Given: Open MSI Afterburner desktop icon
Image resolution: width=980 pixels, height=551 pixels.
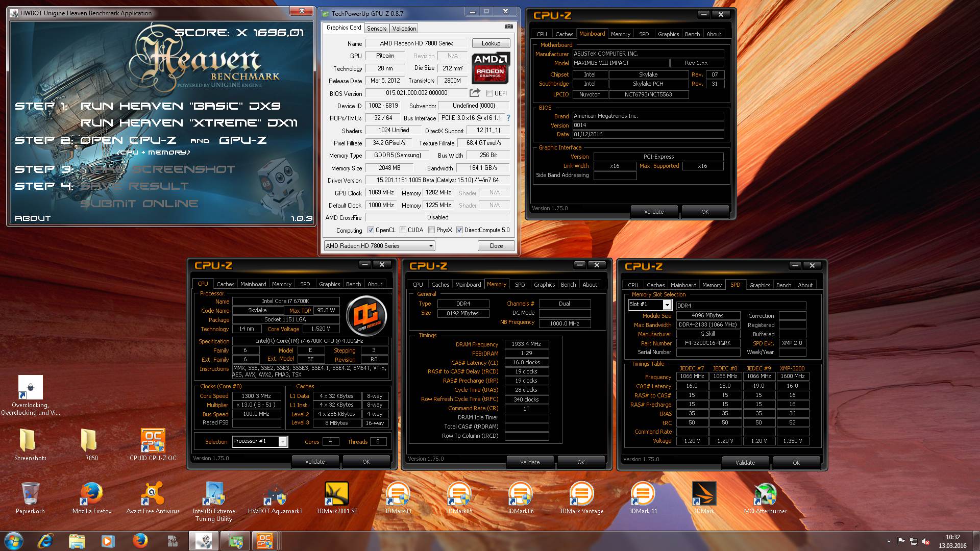Looking at the screenshot, I should 765,498.
